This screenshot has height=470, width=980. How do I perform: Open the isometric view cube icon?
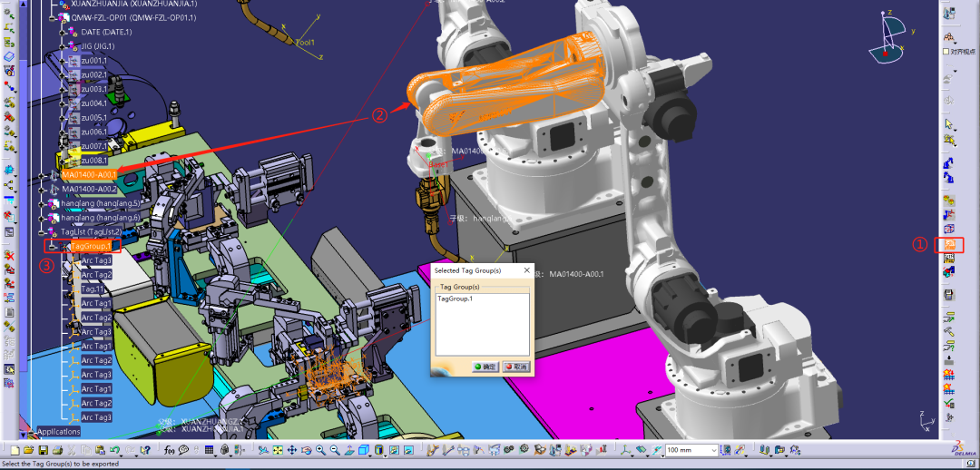pos(364,450)
